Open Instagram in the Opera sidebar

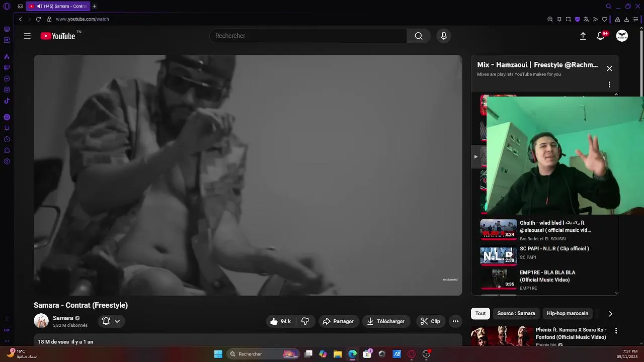pyautogui.click(x=7, y=89)
